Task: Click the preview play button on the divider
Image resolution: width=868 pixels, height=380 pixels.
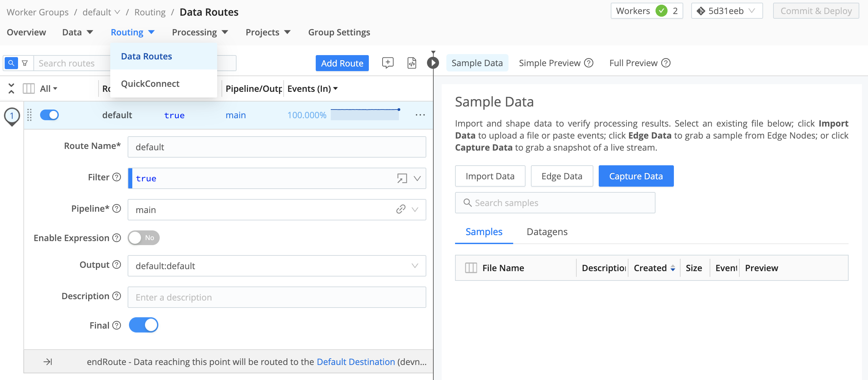Action: (433, 62)
